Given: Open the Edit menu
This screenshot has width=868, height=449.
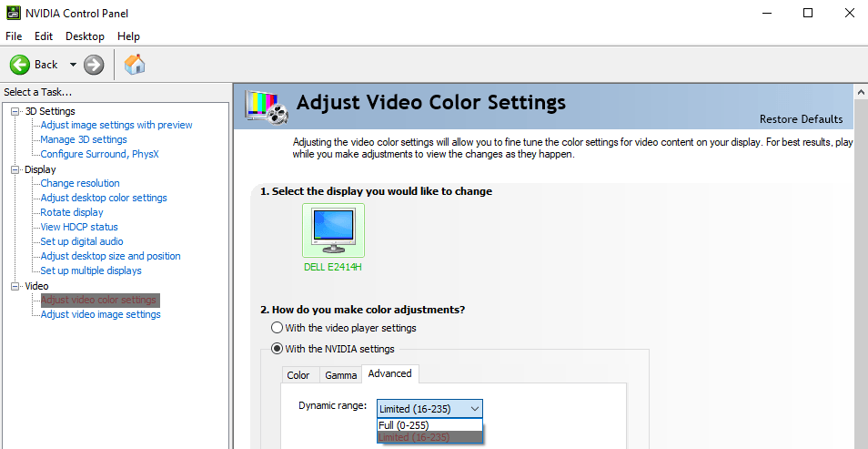Looking at the screenshot, I should coord(43,36).
